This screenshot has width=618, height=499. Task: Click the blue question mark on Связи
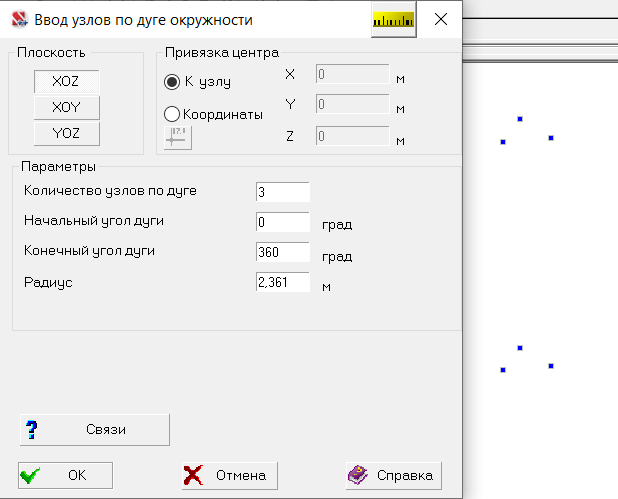(32, 430)
